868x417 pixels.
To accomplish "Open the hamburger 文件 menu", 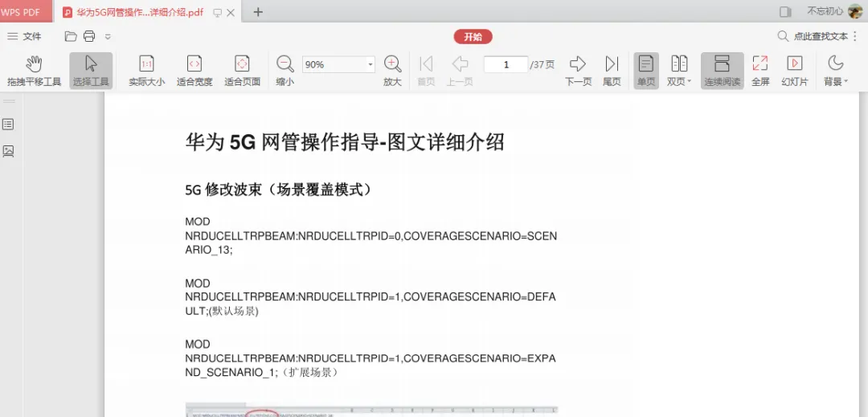I will (24, 36).
